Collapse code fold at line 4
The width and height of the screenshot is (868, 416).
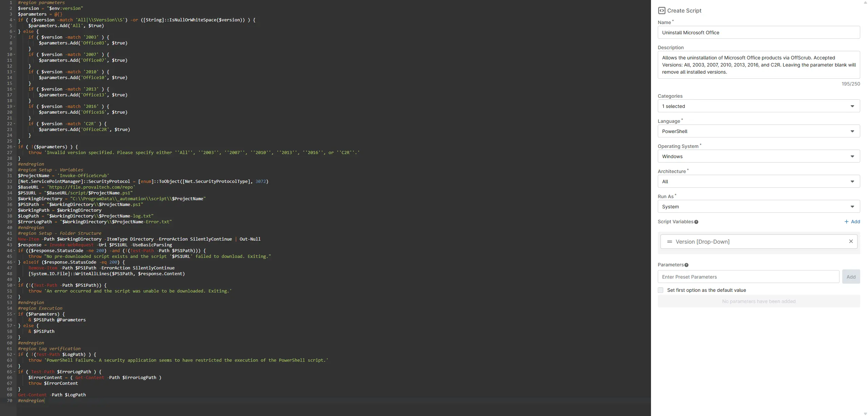click(x=14, y=20)
